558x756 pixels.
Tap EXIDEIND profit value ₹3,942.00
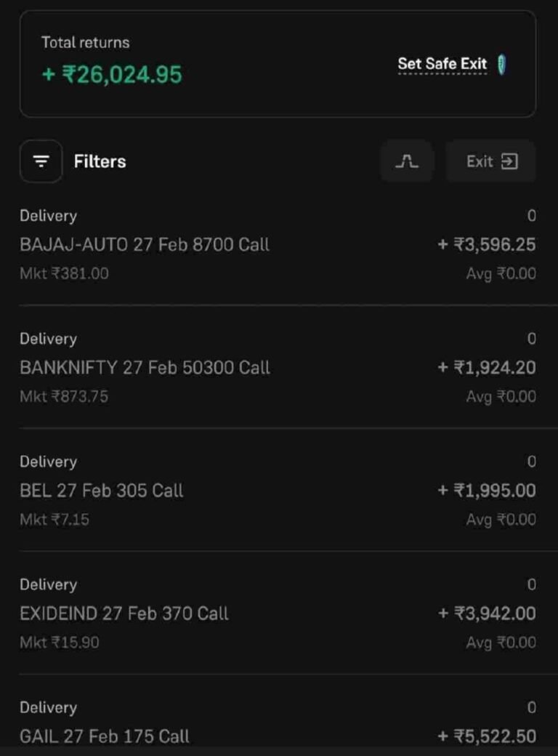487,613
